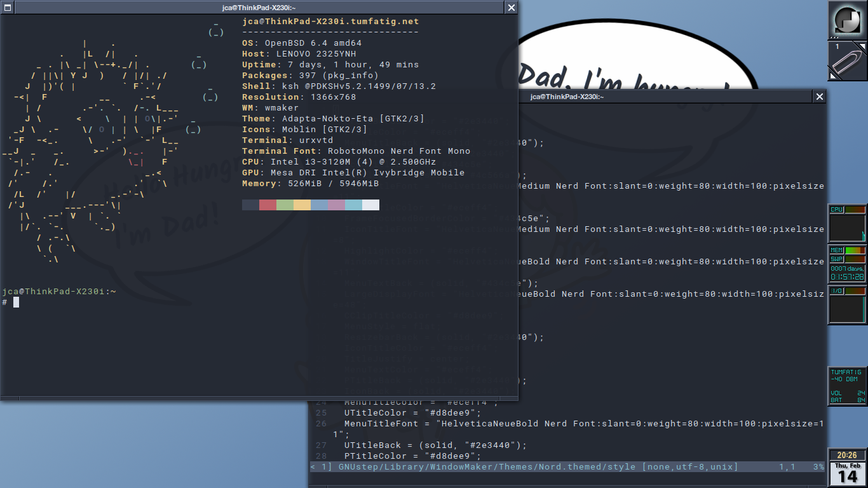Click the 'Uptime: 7 days, 1 hour, 49 mins' line
Viewport: 868px width, 488px height.
[x=330, y=65]
